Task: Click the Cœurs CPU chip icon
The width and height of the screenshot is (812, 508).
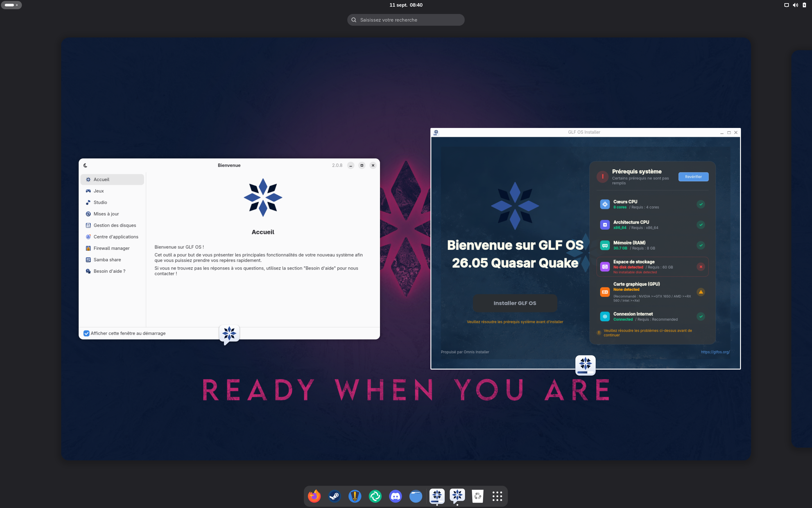Action: tap(605, 204)
